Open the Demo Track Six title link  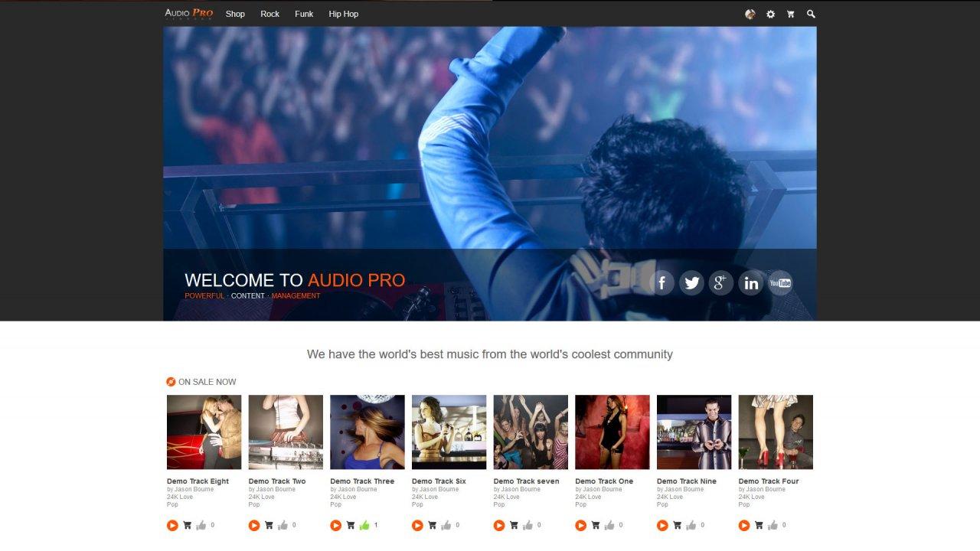(439, 481)
